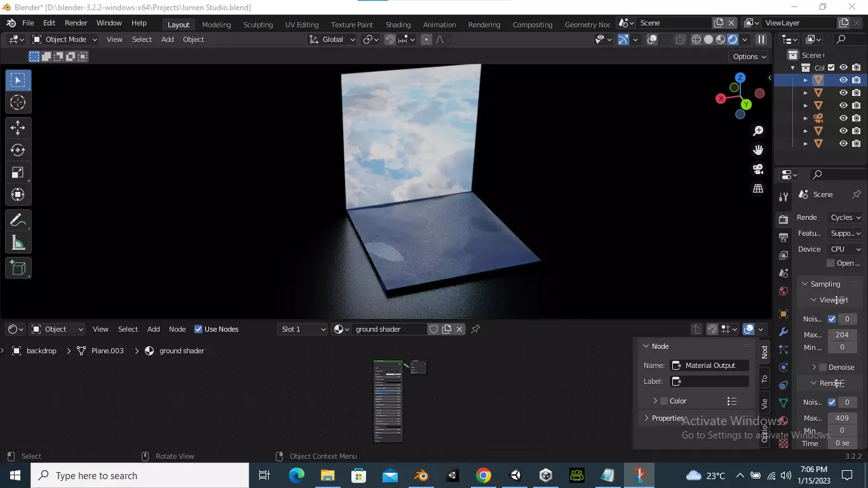Activate the Rotate tool
This screenshot has height=488, width=868.
tap(18, 150)
